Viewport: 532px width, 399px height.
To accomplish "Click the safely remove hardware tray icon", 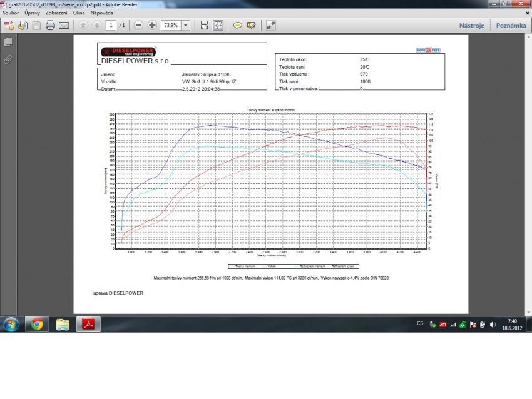I will pyautogui.click(x=432, y=325).
